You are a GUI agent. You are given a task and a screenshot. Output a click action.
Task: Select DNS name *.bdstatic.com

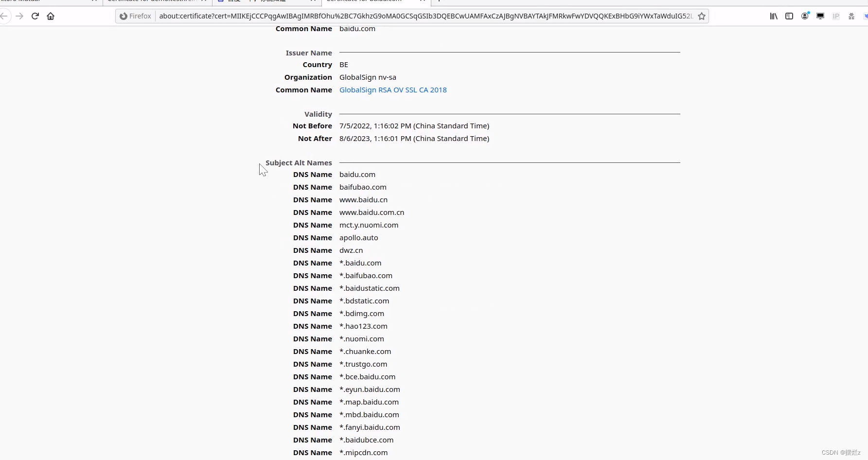[x=364, y=301]
